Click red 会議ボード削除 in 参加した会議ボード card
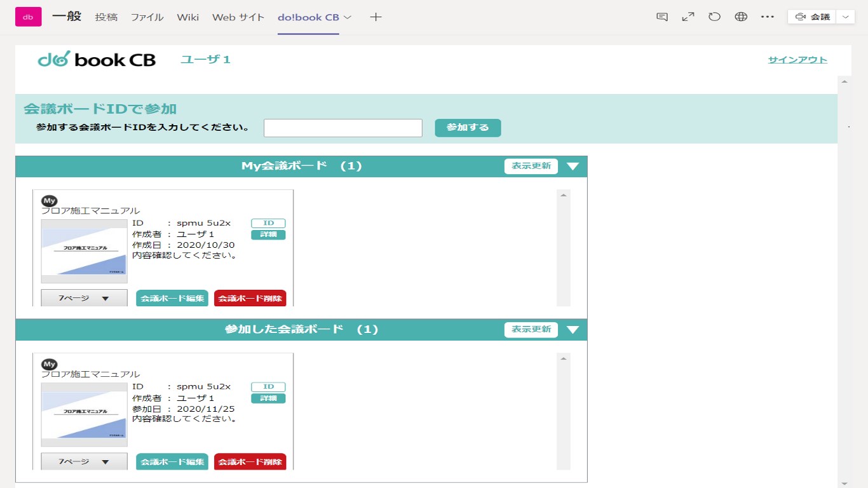This screenshot has width=868, height=488. pos(250,462)
